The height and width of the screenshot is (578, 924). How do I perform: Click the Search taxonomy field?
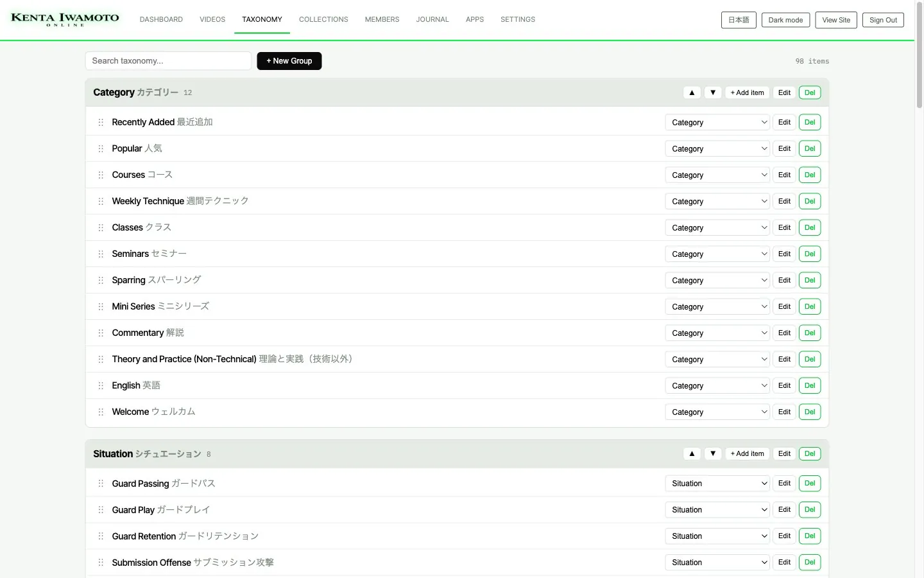(x=168, y=61)
